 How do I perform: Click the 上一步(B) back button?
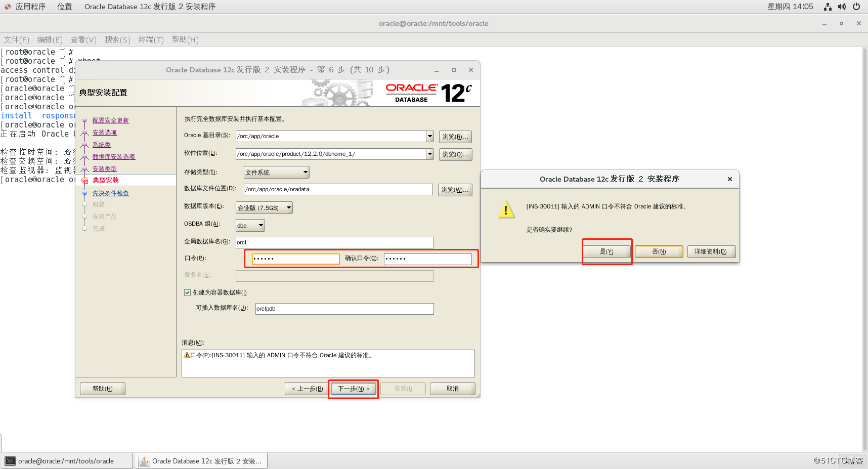point(308,389)
